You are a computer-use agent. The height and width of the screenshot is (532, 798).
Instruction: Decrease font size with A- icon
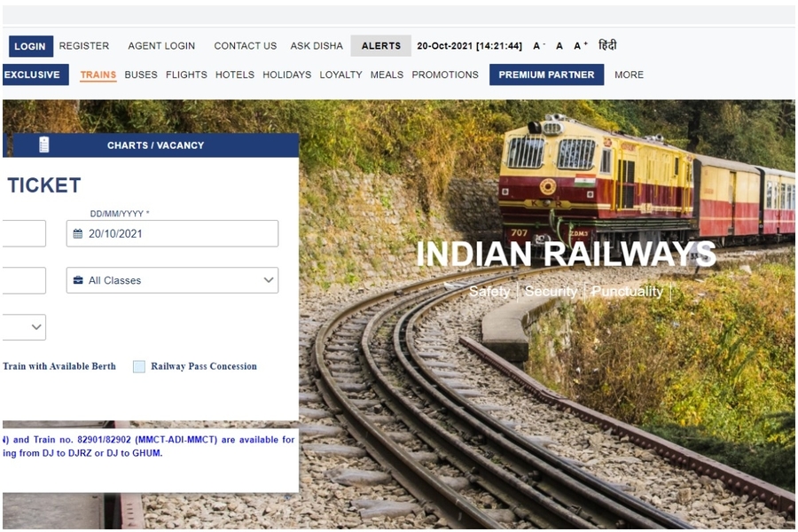[537, 45]
